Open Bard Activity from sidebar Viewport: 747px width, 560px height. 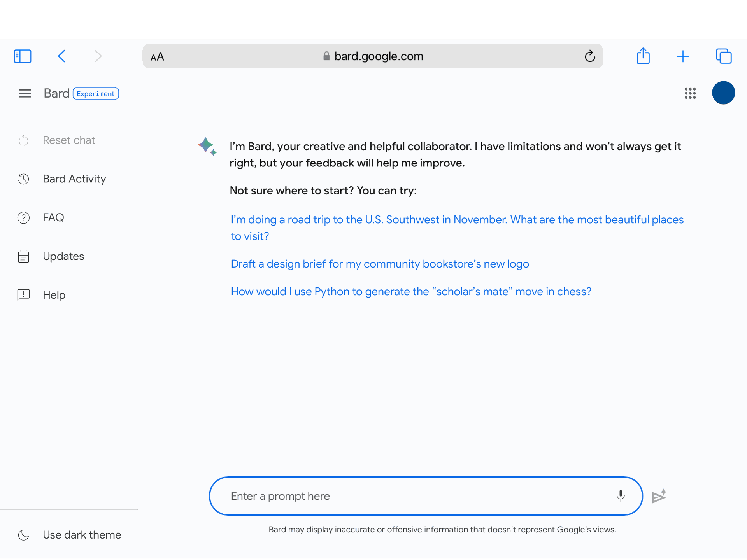click(x=74, y=179)
